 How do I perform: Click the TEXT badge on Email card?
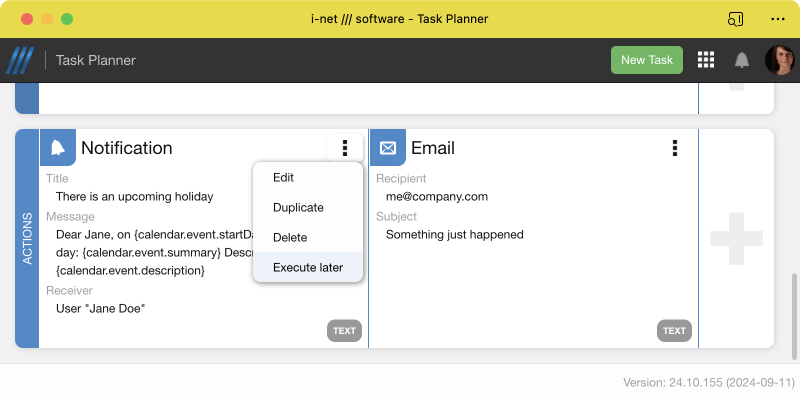674,331
